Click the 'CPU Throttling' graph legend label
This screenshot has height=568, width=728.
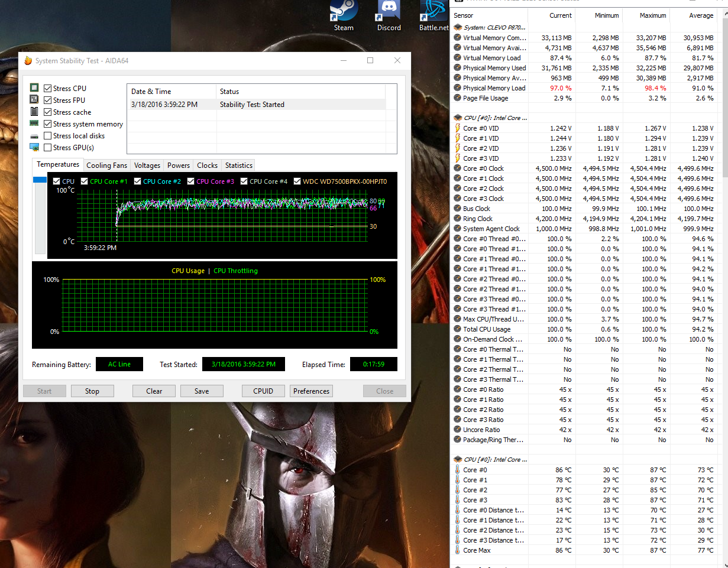(x=235, y=271)
